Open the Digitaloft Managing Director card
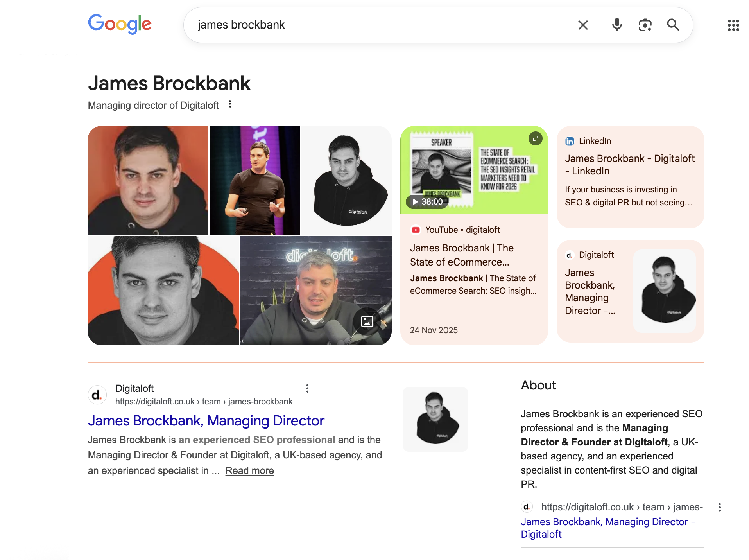749x560 pixels. coord(630,291)
